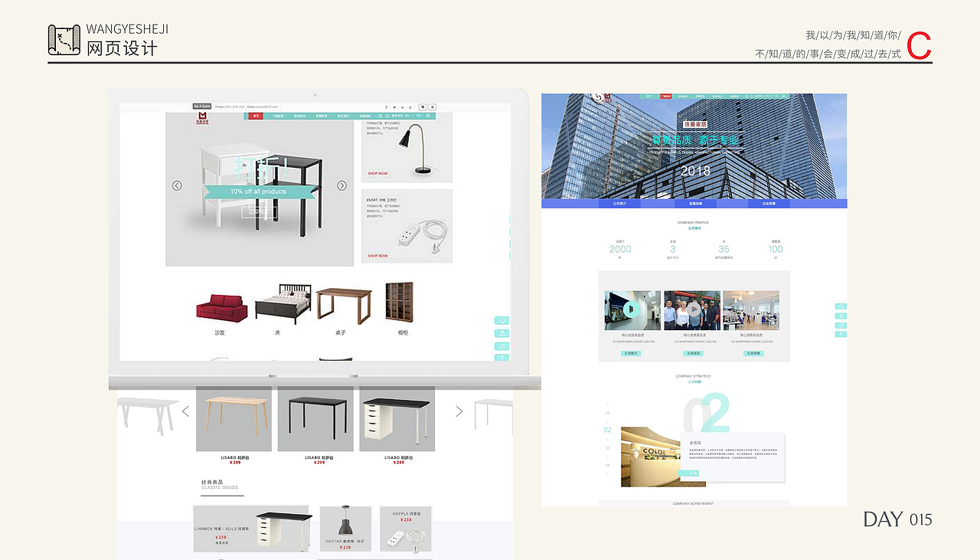
Task: Click the COLOR reception desk photo
Action: click(652, 457)
